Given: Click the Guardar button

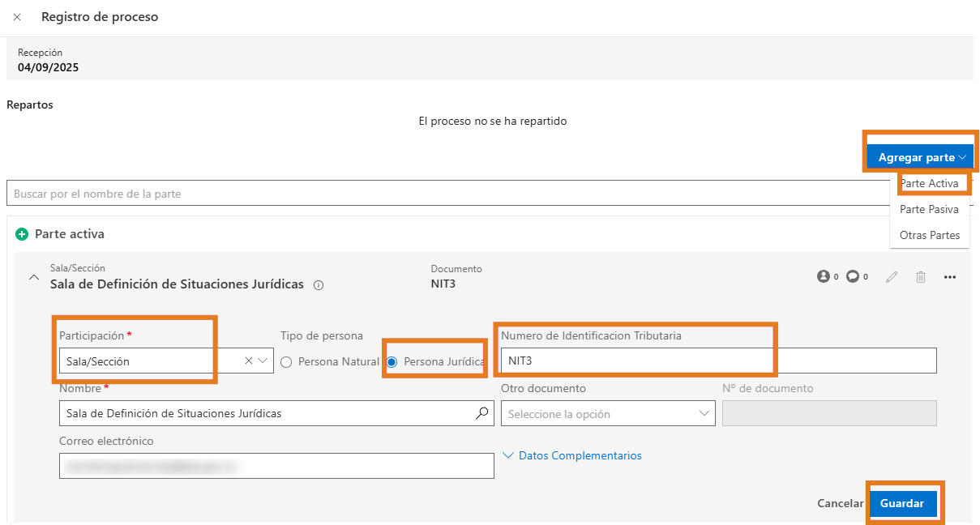Looking at the screenshot, I should point(902,503).
